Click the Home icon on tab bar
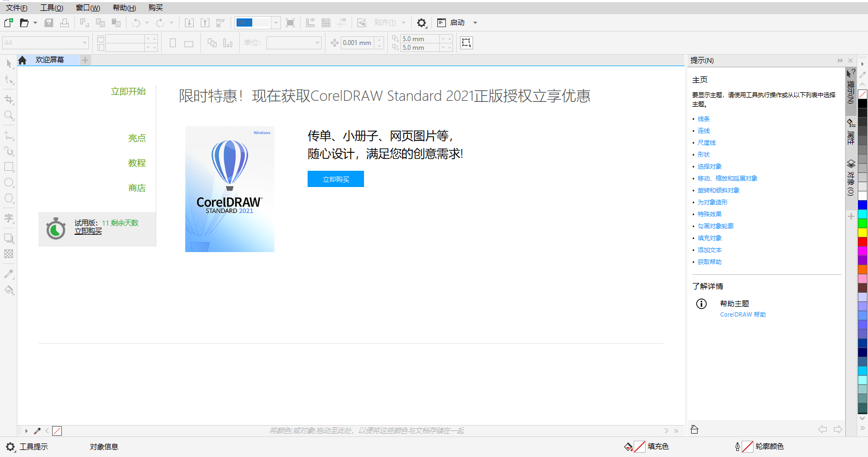Image resolution: width=868 pixels, height=457 pixels. pos(22,60)
